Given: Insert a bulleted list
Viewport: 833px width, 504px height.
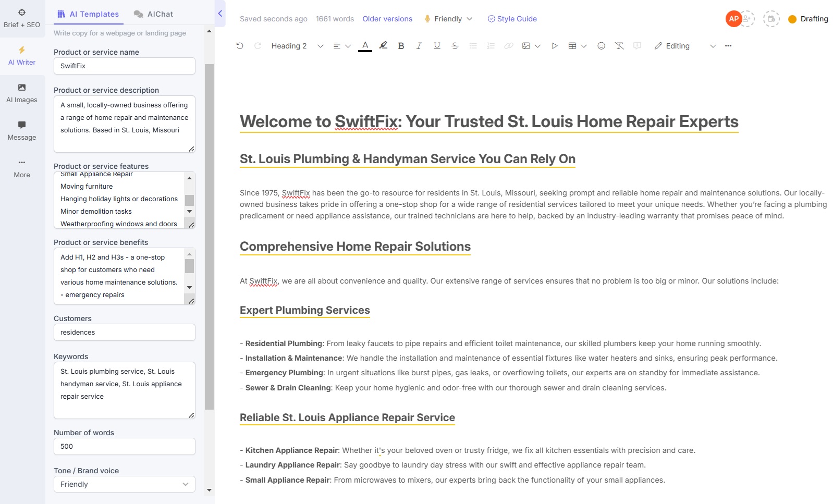Looking at the screenshot, I should (x=473, y=46).
